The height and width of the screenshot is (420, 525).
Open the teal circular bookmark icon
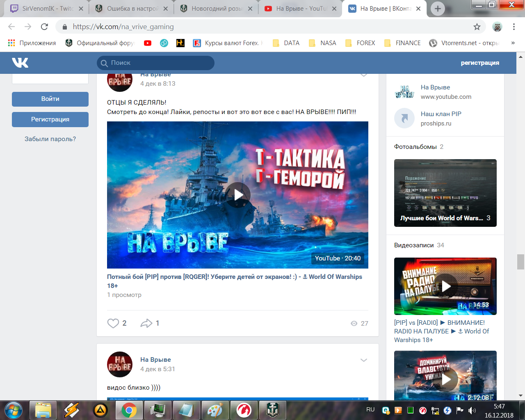(164, 43)
